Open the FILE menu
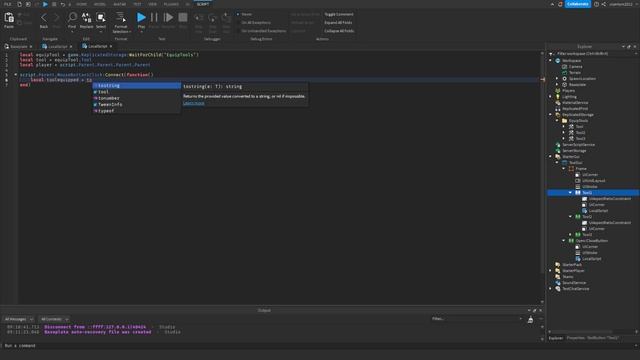Screen dimensions: 640x360 coord(7,4)
